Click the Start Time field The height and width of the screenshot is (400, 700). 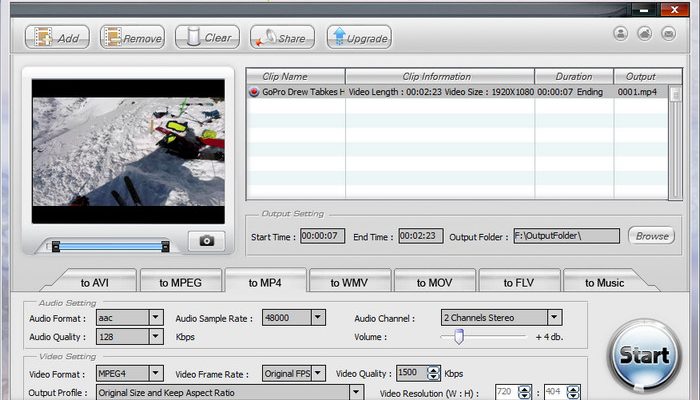coord(322,236)
